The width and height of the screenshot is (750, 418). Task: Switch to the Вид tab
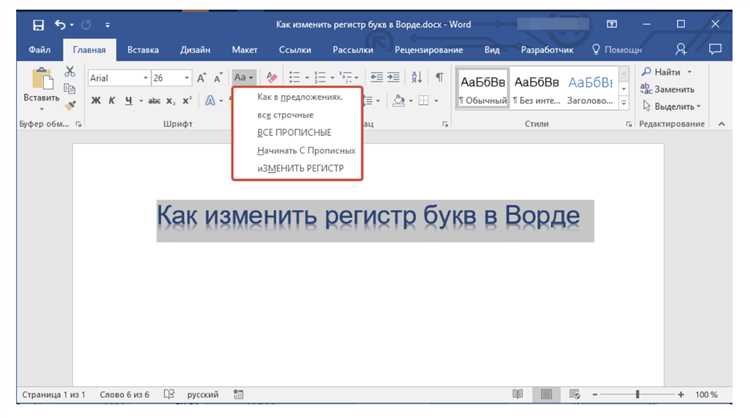(492, 50)
